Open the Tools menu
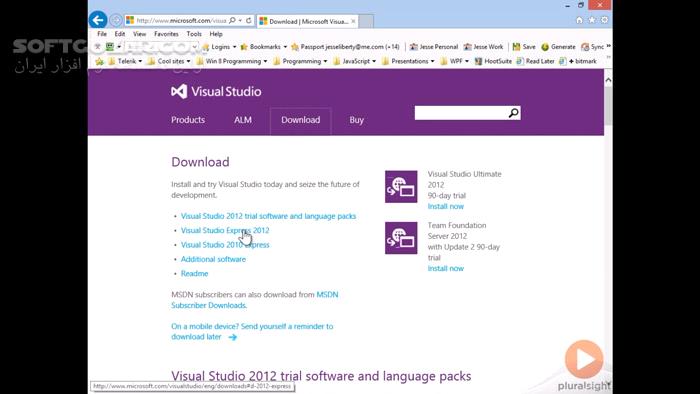The width and height of the screenshot is (700, 394). coord(194,34)
